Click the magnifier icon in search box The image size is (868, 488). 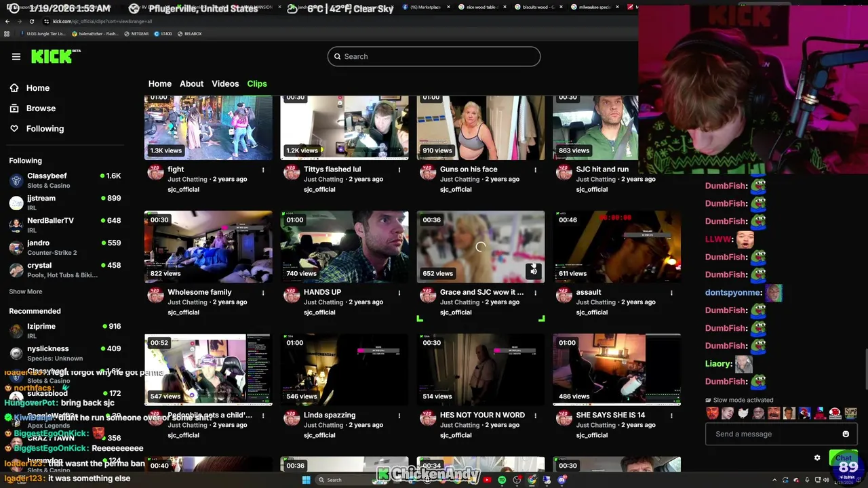(x=336, y=56)
